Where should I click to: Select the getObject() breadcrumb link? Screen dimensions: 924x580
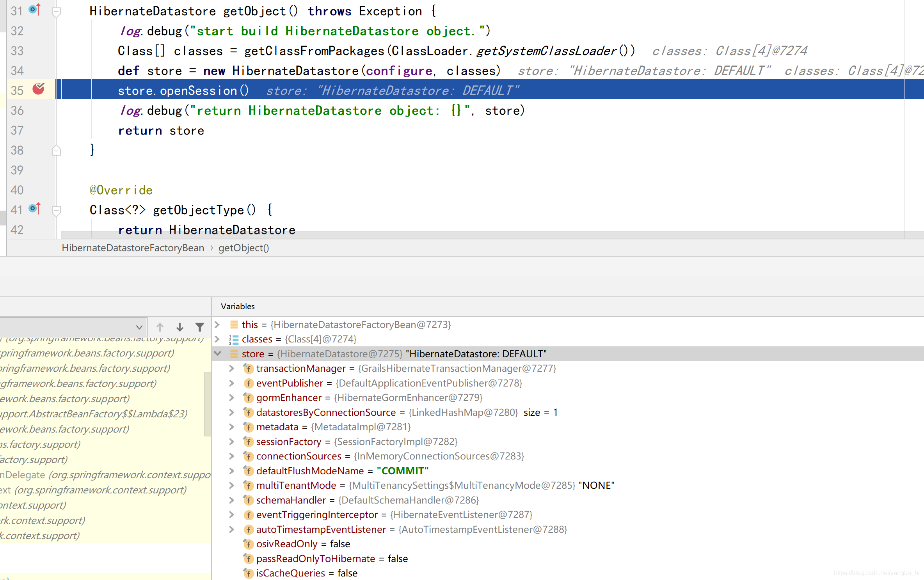(242, 248)
